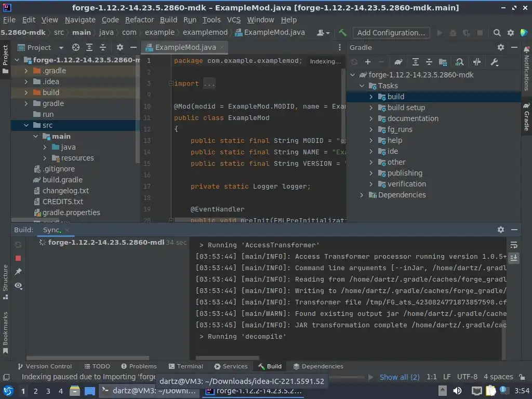Toggle Project side tool window button
Viewport: 532px width, 399px height.
(5, 59)
